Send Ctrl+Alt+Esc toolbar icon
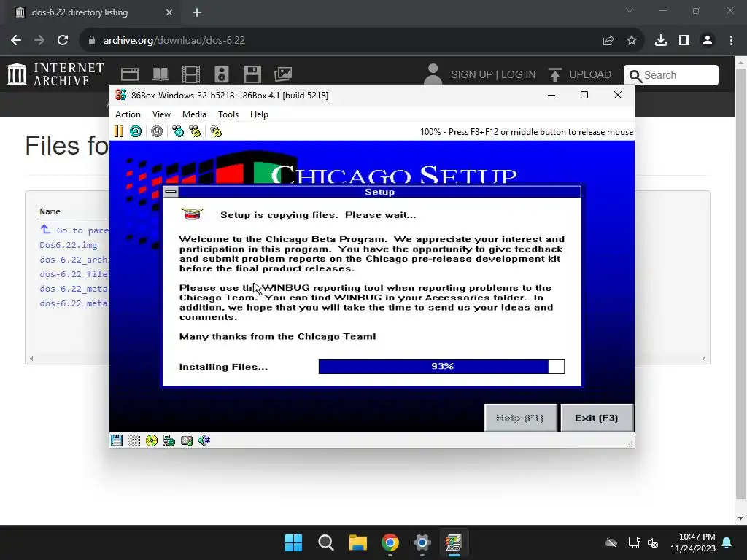 (195, 131)
